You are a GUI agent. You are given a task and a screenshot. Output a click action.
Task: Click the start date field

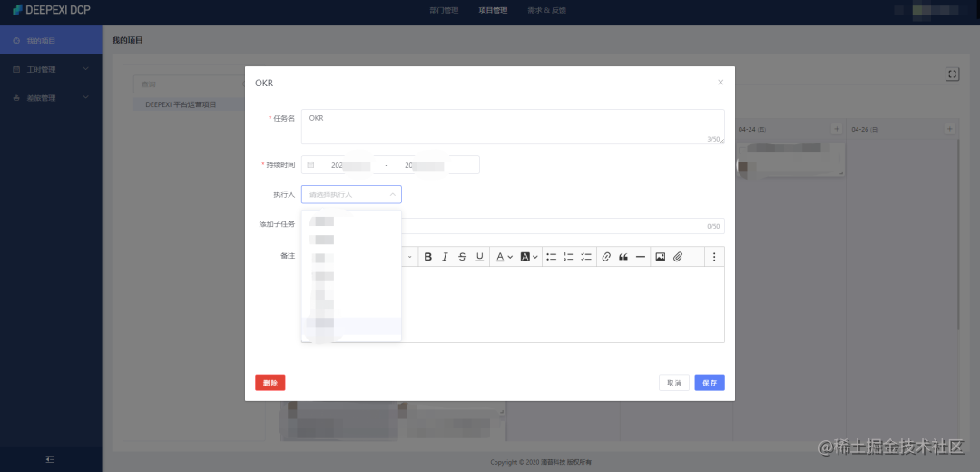pyautogui.click(x=351, y=165)
